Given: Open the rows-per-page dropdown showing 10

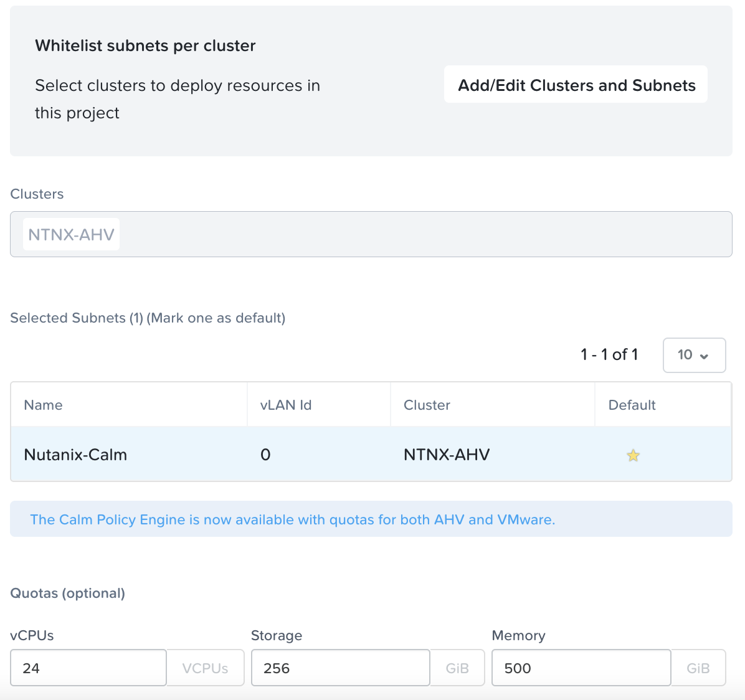Looking at the screenshot, I should click(x=694, y=355).
